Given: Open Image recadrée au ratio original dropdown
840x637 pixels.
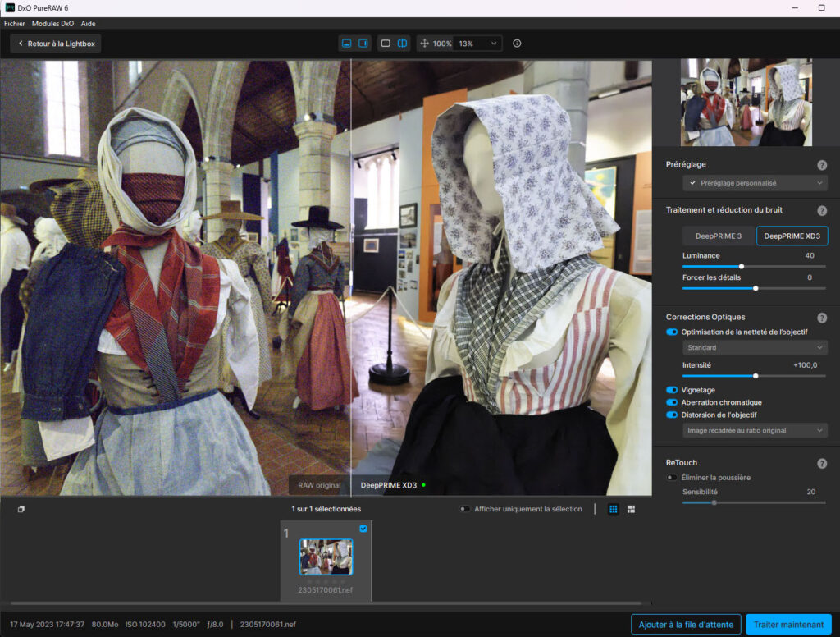Looking at the screenshot, I should pos(755,430).
